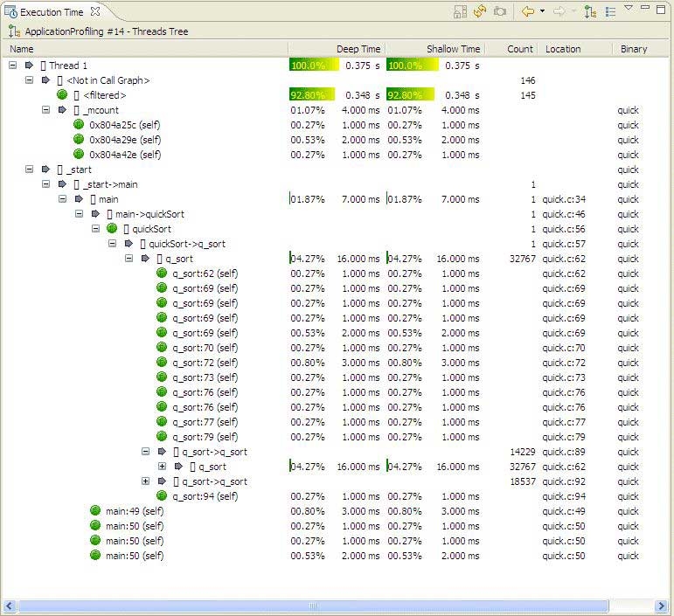Viewport: 674px width, 616px height.
Task: Open the back history dropdown arrow
Action: (542, 11)
